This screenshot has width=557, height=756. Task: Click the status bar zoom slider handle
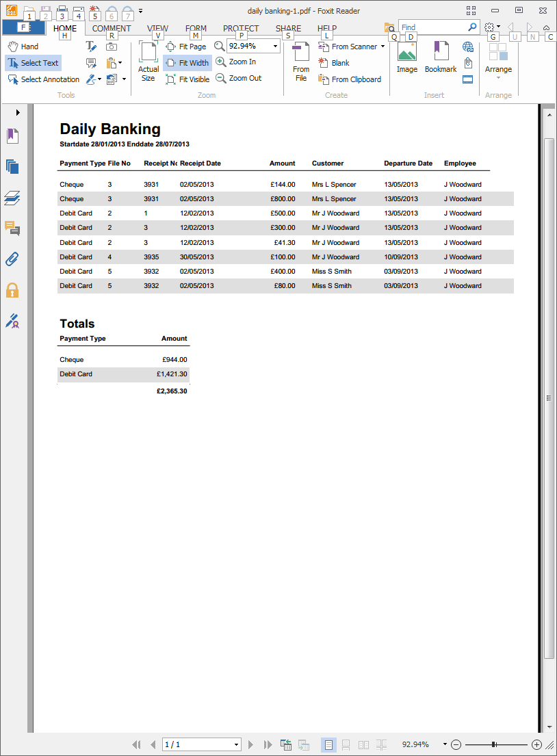(493, 745)
